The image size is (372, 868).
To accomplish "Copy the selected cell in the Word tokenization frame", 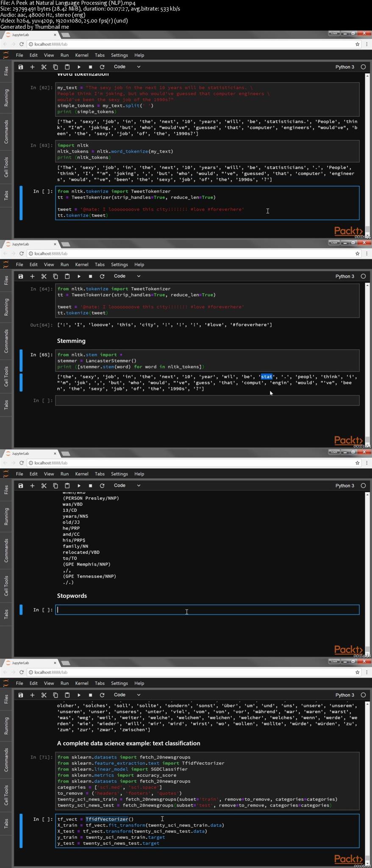I will point(56,67).
